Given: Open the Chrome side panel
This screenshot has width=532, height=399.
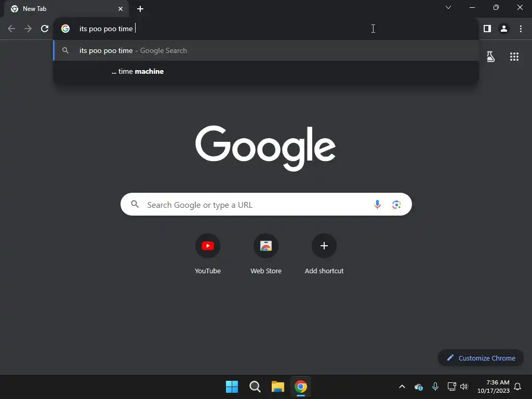Looking at the screenshot, I should (487, 29).
